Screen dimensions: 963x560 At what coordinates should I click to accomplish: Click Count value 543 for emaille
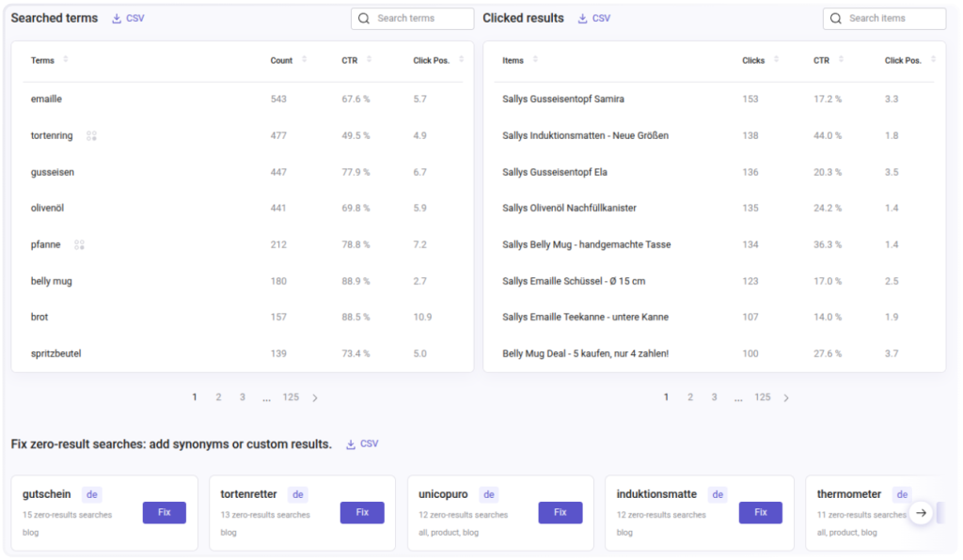(278, 99)
